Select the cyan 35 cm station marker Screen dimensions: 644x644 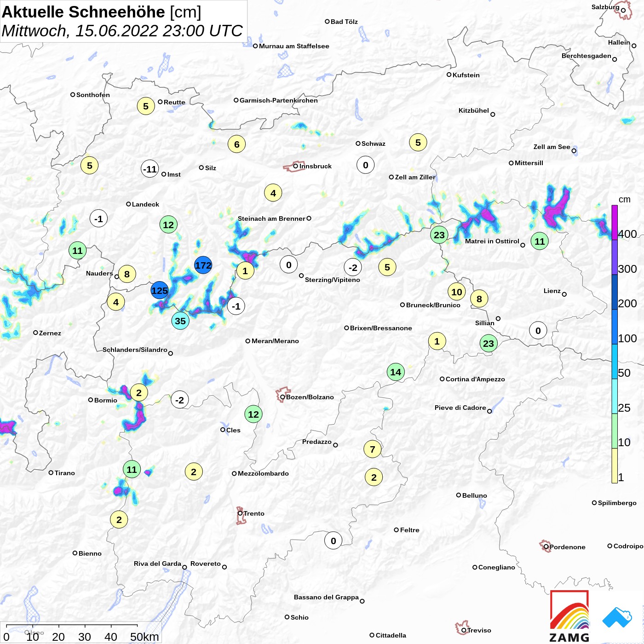180,321
